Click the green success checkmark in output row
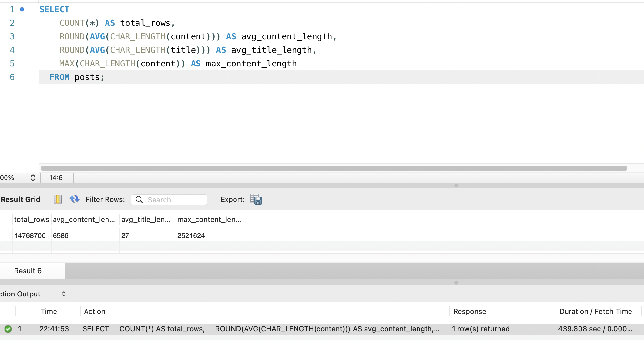 pos(8,329)
